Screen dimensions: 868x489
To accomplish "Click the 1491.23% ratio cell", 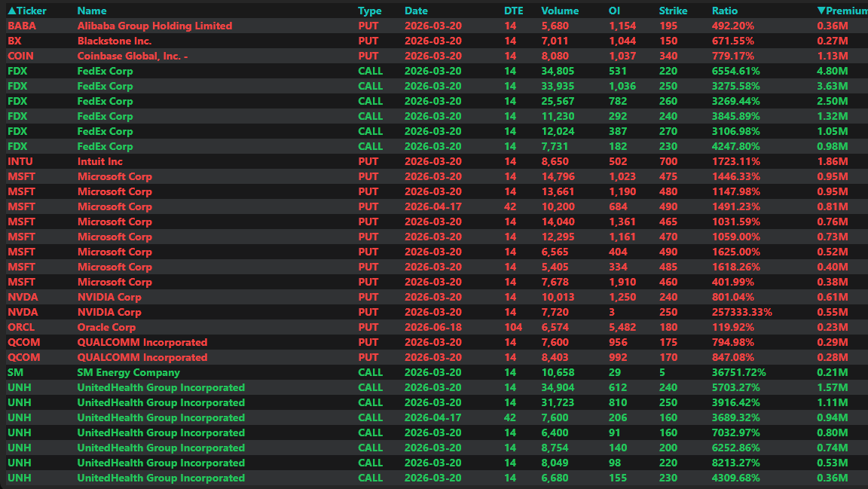I will [x=735, y=206].
